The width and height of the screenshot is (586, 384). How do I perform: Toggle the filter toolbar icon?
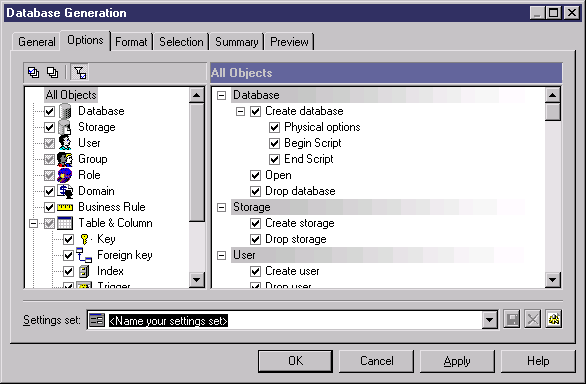[80, 73]
